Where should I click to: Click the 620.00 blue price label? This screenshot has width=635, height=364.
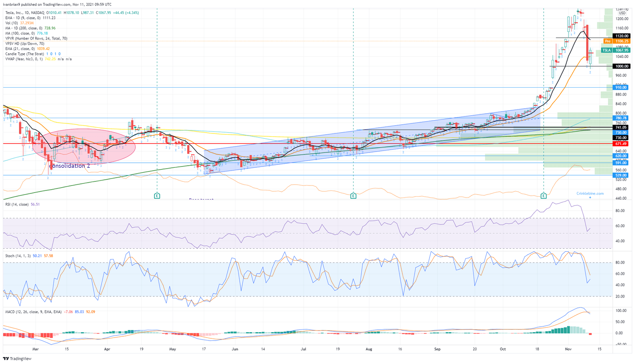click(621, 156)
